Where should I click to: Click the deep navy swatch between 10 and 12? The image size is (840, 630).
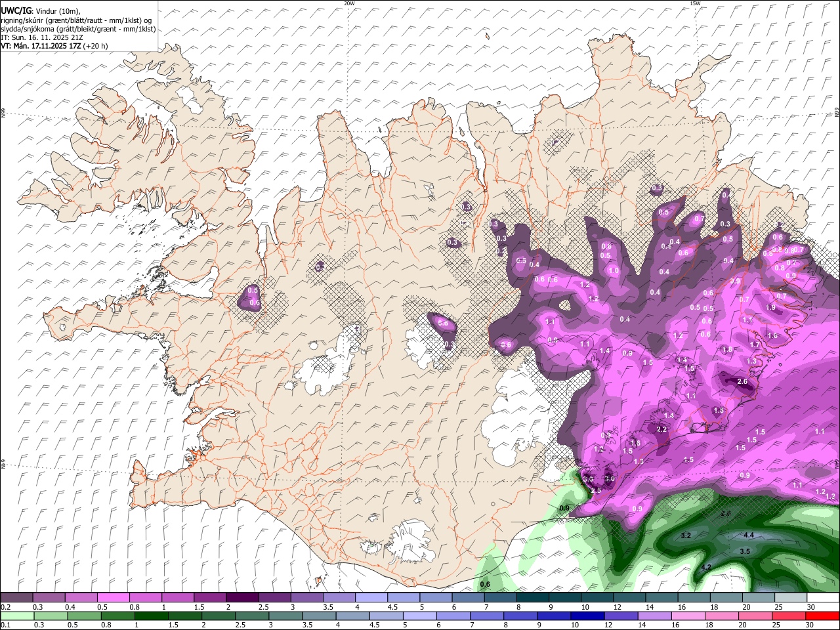(587, 616)
